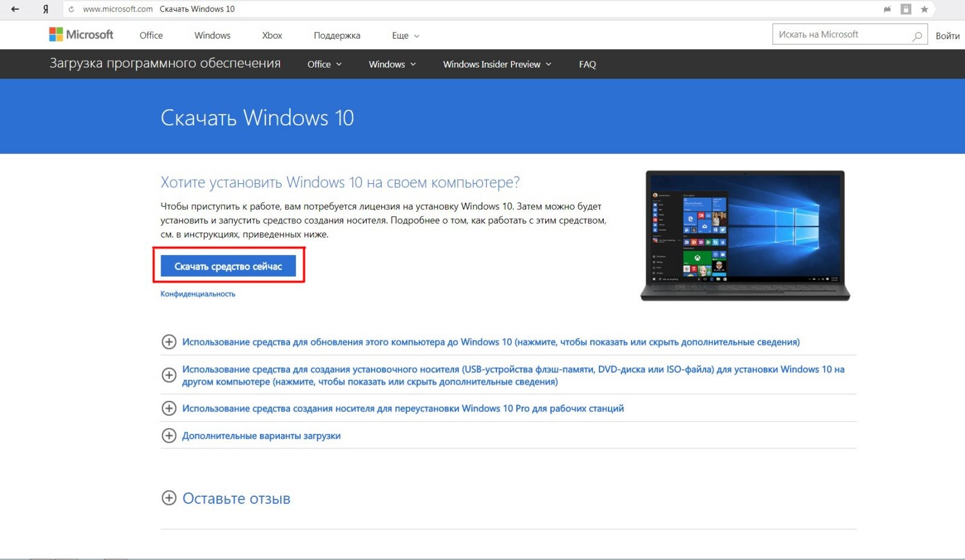
Task: Click the plus icon beside 'Дополнительные варианты загрузки'
Action: [x=169, y=435]
